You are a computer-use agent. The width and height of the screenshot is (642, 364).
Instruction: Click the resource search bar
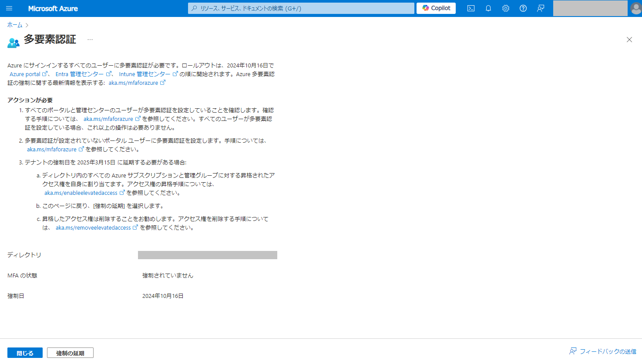pyautogui.click(x=301, y=8)
